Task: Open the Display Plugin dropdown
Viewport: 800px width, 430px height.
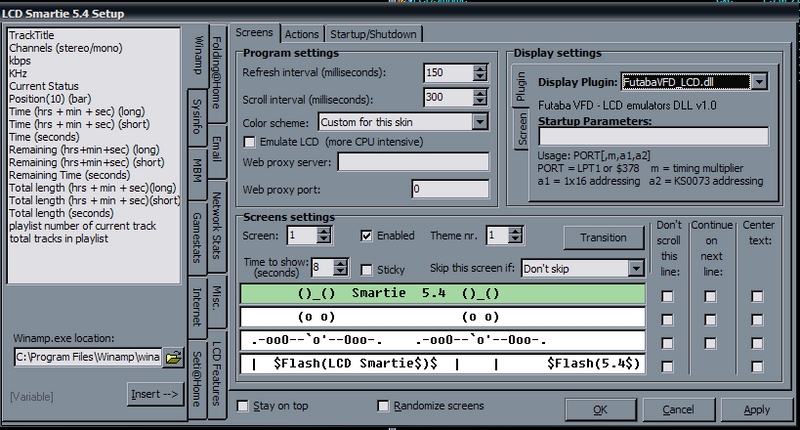Action: [759, 82]
